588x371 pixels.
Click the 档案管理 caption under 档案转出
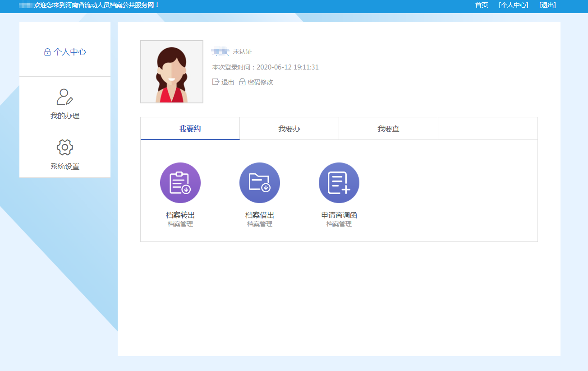click(x=180, y=224)
